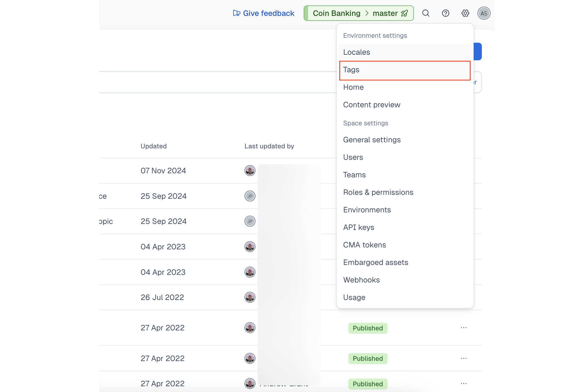Select Locales from the settings menu
The height and width of the screenshot is (392, 586).
point(356,52)
